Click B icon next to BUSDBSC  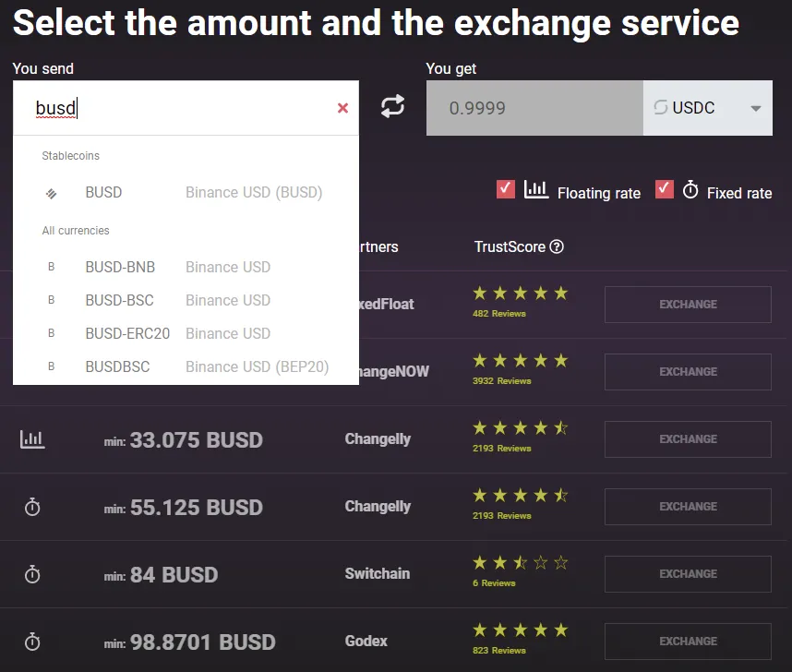point(51,366)
